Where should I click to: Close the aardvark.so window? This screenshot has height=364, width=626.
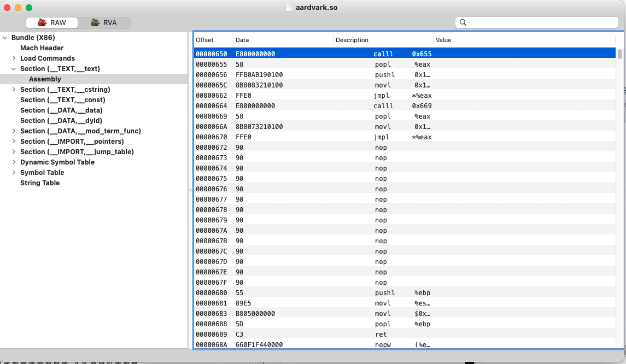[7, 8]
